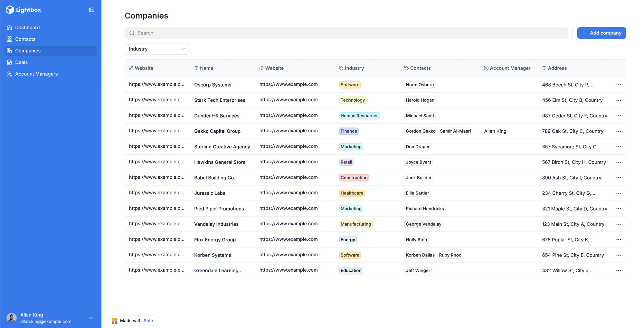Follow the Softr link in the badge

tap(148, 321)
